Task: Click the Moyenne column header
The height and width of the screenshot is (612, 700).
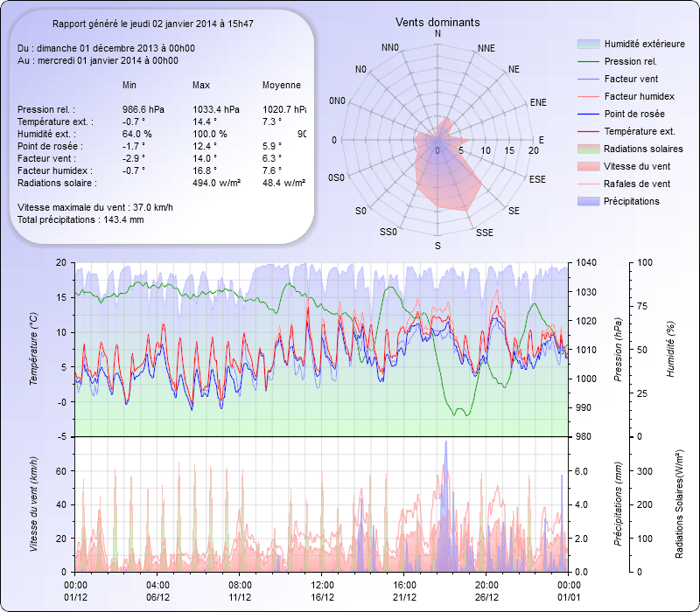Action: (x=282, y=85)
